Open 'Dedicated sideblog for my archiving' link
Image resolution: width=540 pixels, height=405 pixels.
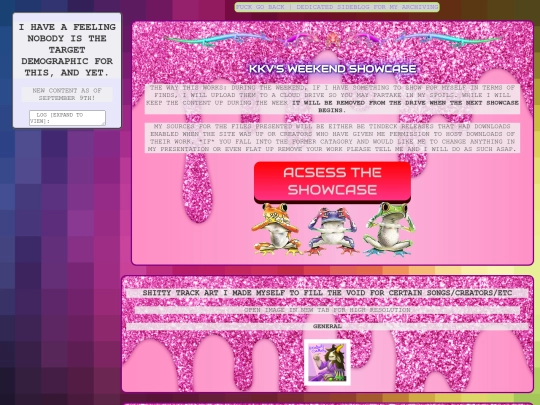367,7
